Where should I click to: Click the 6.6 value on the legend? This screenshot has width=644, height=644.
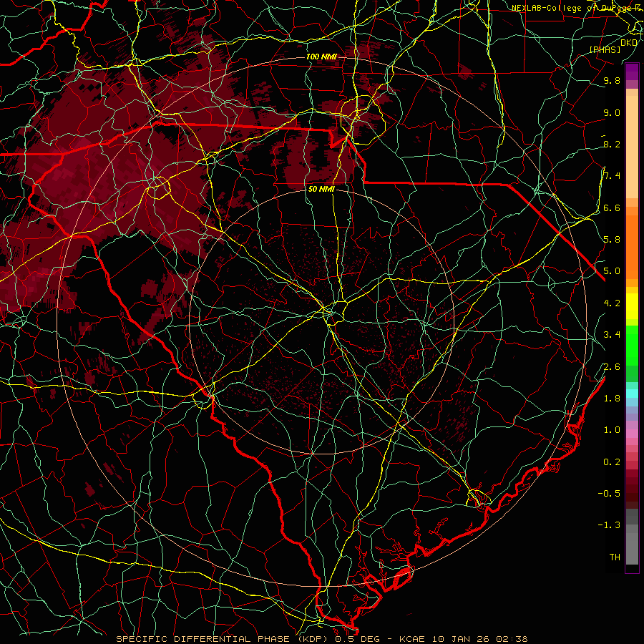click(x=612, y=208)
